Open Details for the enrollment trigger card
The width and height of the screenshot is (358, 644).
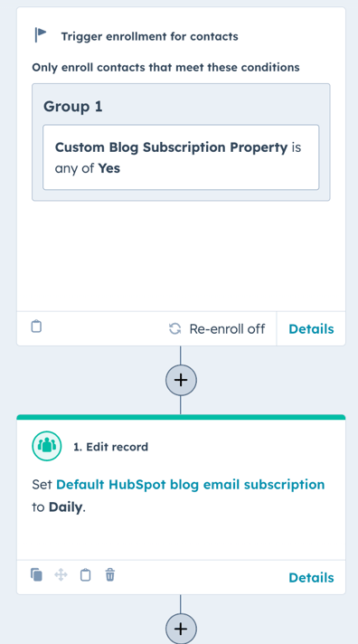click(x=311, y=329)
